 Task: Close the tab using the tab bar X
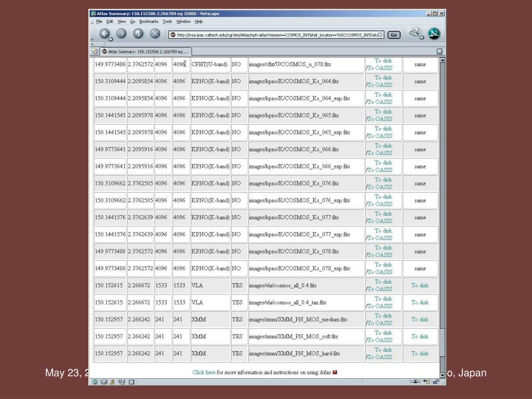440,51
